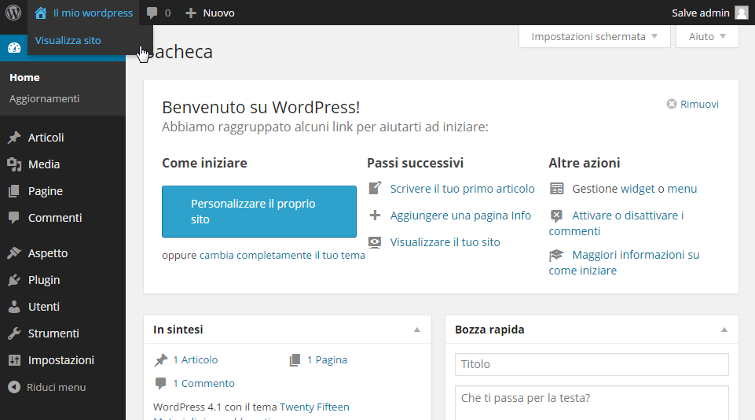The height and width of the screenshot is (420, 755).
Task: Open the WordPress logo menu
Action: click(13, 13)
